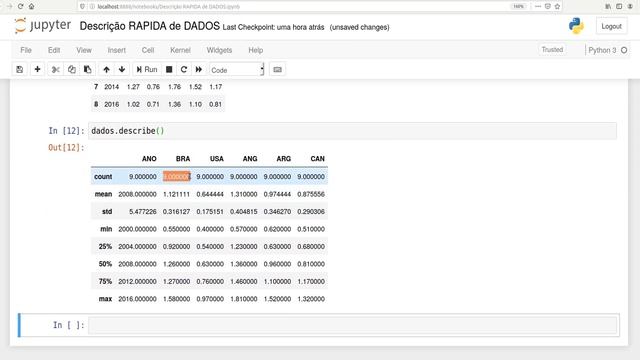Open the browser library icon
This screenshot has width=640, height=360.
[x=608, y=7]
